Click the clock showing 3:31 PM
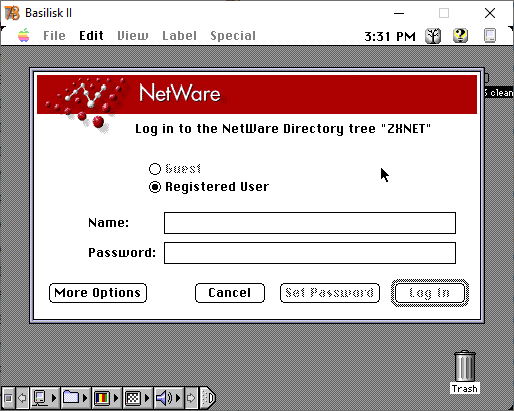 [390, 36]
